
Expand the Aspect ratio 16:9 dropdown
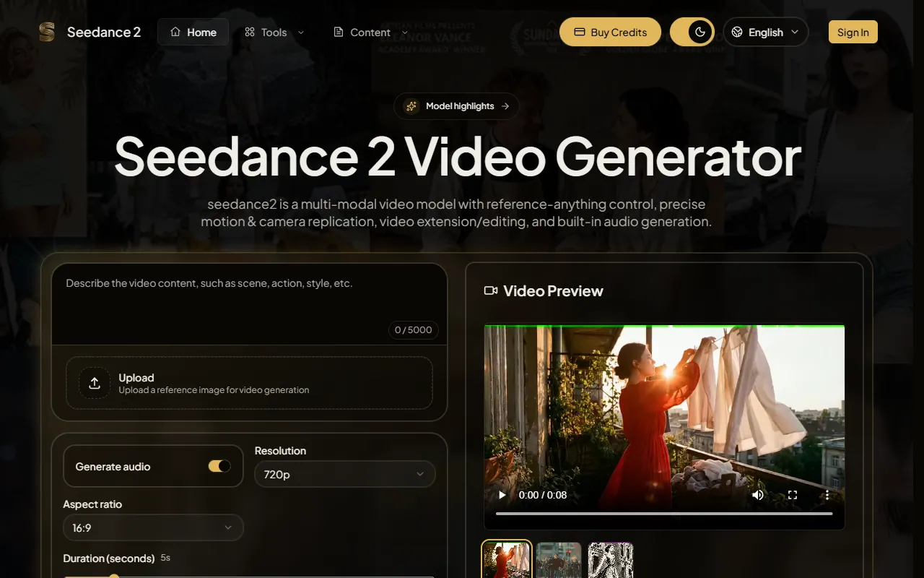coord(153,527)
